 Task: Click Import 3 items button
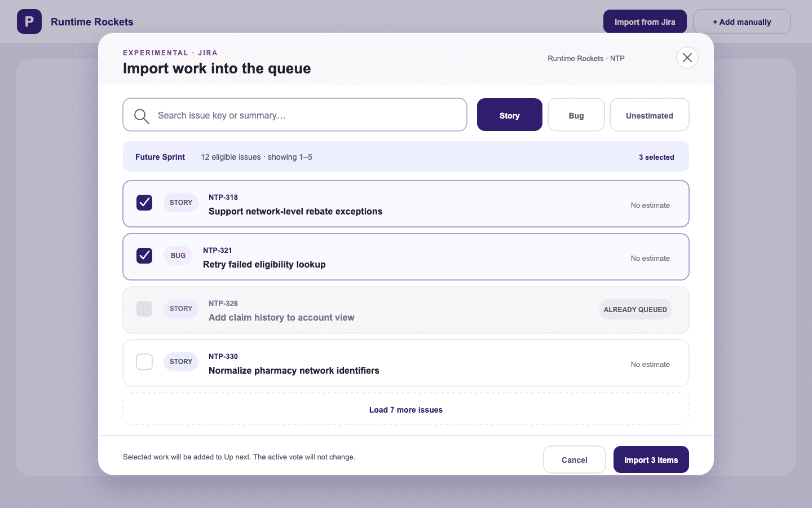[651, 459]
